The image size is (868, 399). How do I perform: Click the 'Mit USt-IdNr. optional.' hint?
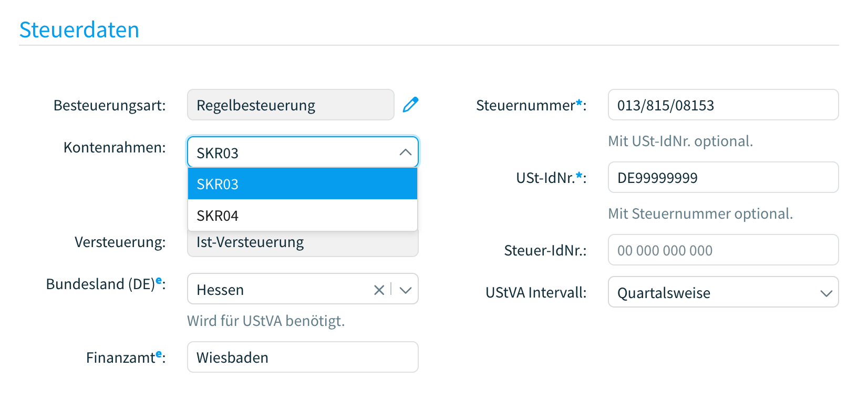tap(680, 141)
